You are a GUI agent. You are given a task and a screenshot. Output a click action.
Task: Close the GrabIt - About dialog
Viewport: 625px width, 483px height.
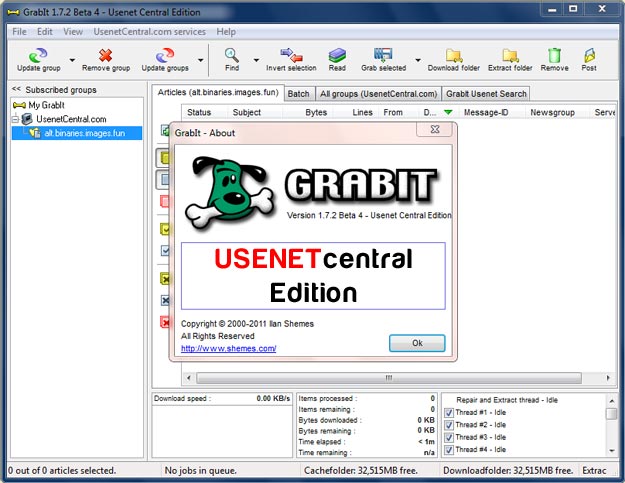click(435, 129)
